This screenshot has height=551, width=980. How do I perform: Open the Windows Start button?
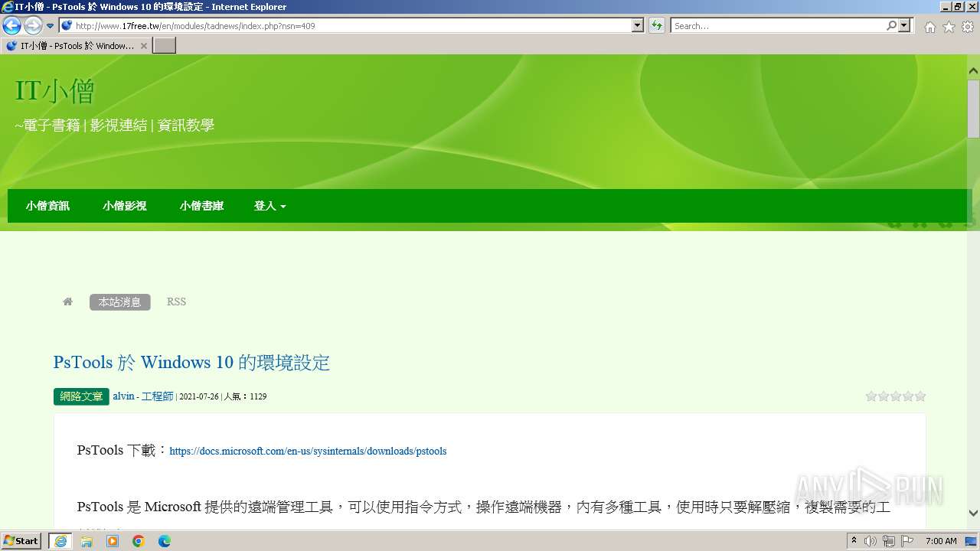click(x=21, y=541)
